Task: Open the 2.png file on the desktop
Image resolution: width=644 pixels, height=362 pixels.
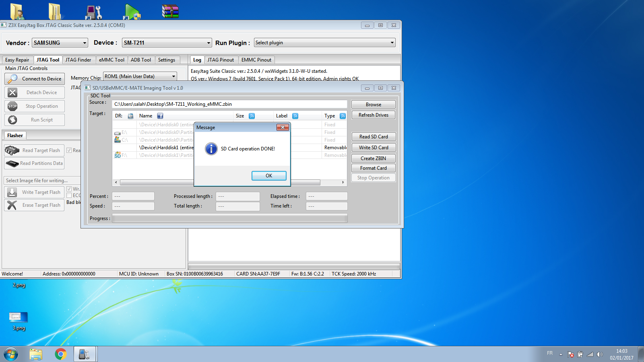Action: (19, 285)
